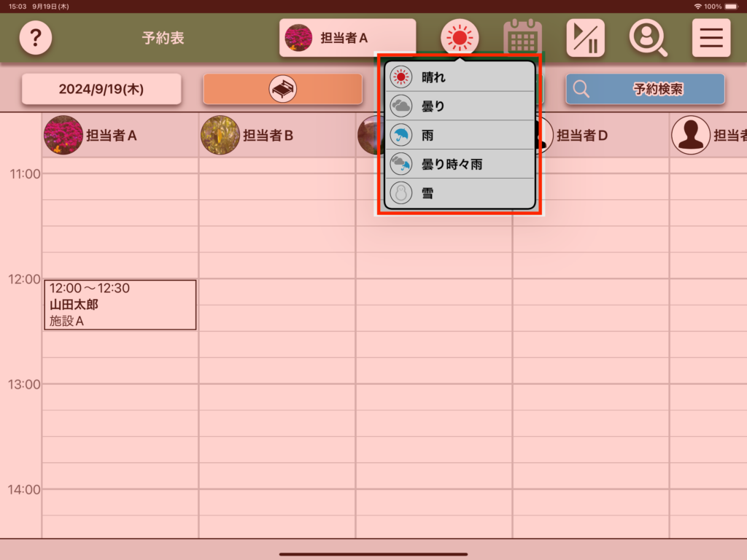Screen dimensions: 747x560
Task: Open the 山田太郎 12:00 appointment
Action: click(x=120, y=305)
